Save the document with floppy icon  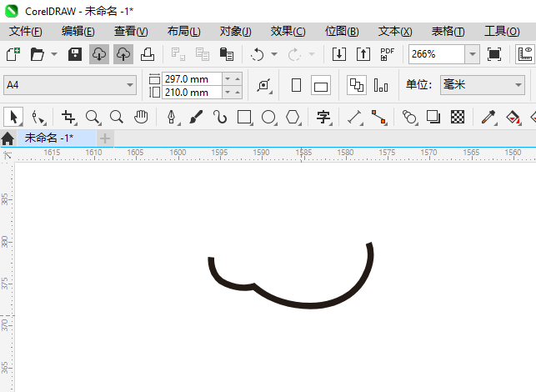point(75,54)
